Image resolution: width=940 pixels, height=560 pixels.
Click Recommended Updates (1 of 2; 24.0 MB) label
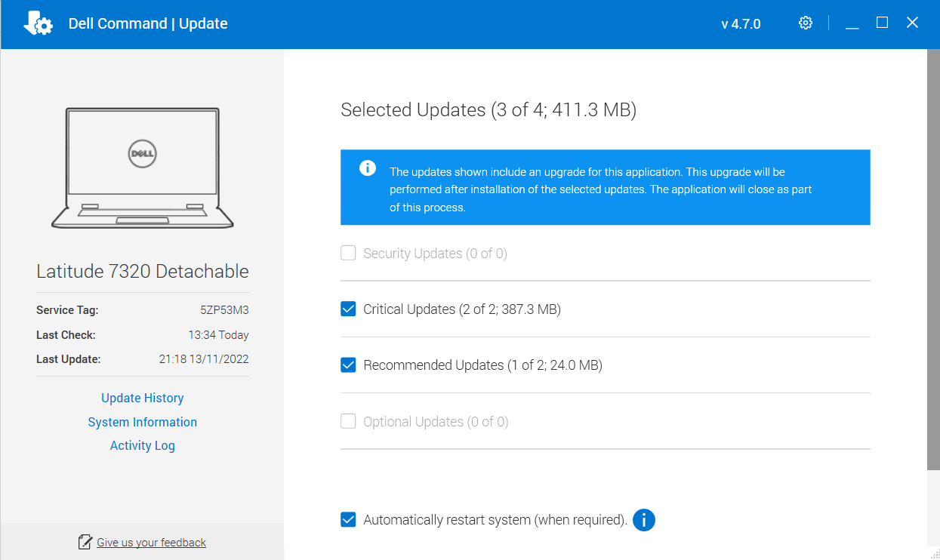[482, 365]
